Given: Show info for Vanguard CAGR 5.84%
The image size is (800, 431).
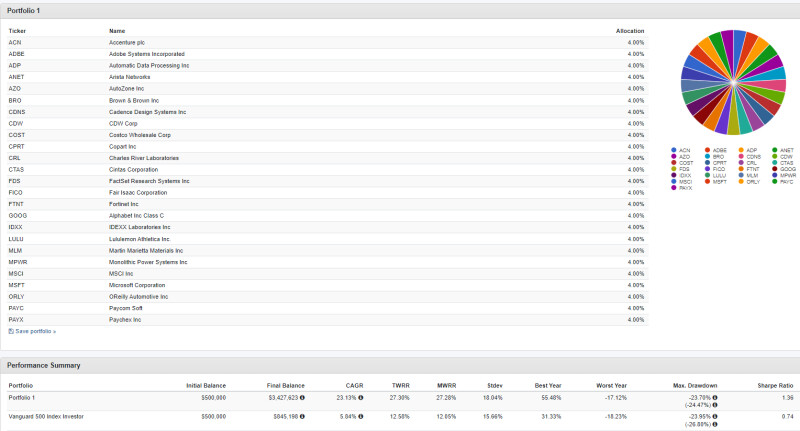Looking at the screenshot, I should click(361, 417).
